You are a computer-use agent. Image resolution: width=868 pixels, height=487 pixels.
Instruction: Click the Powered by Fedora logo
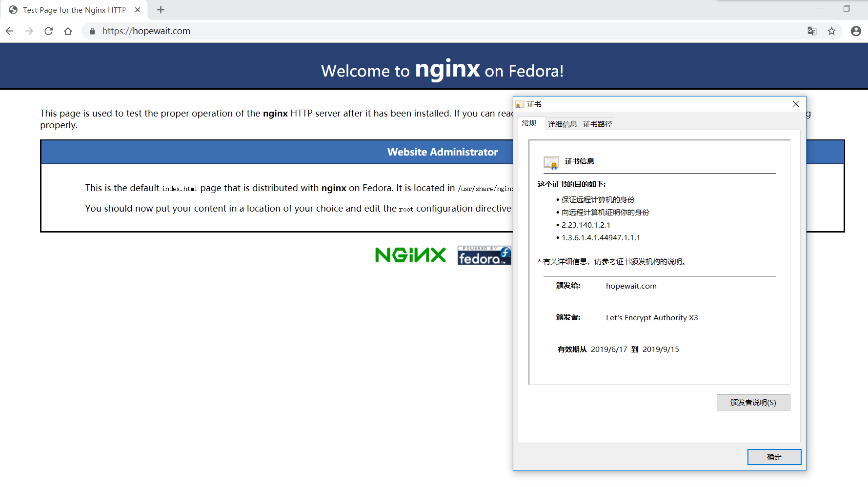[484, 255]
